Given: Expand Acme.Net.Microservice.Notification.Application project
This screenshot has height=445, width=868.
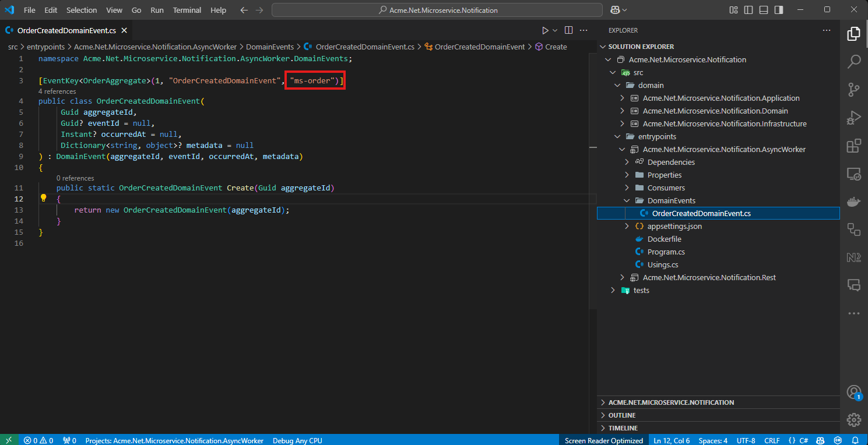Looking at the screenshot, I should click(622, 98).
